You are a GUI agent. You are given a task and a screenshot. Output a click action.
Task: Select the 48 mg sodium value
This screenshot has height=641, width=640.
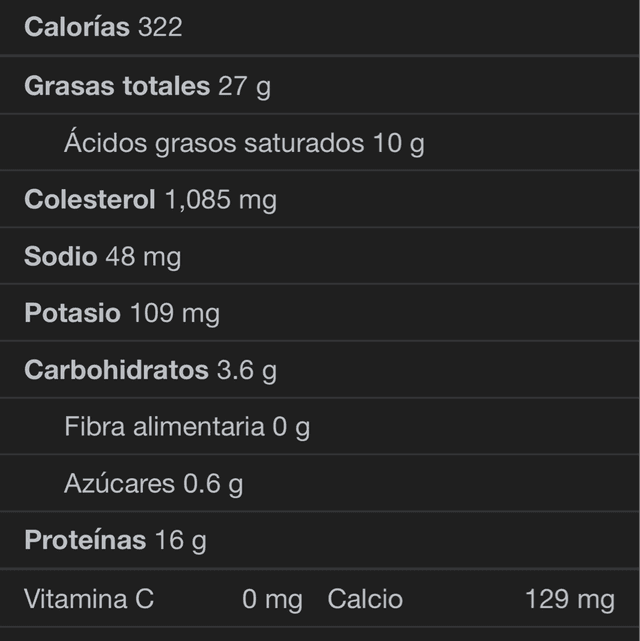(143, 257)
